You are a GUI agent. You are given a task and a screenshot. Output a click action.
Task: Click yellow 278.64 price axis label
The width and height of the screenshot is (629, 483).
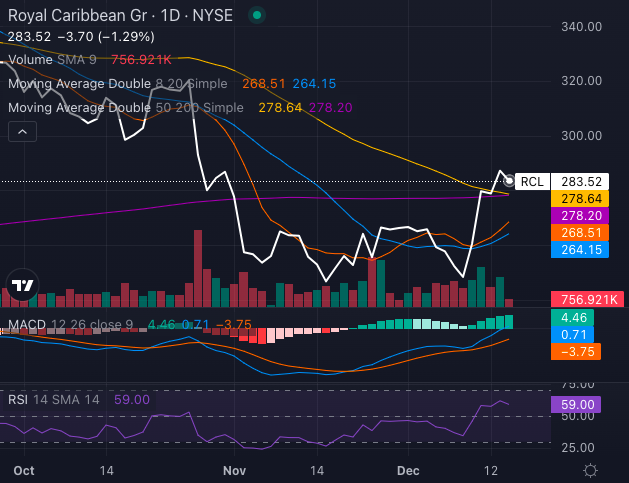pos(580,199)
